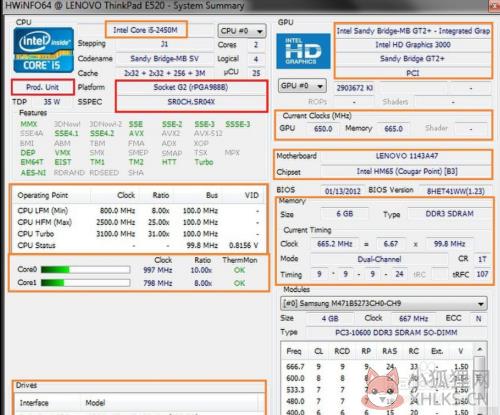
Task: Click the ECC value N field
Action: (478, 319)
